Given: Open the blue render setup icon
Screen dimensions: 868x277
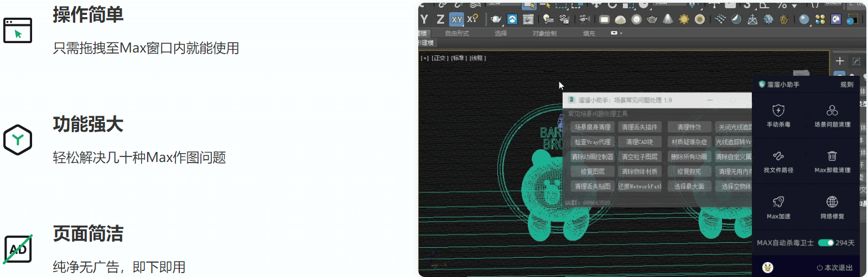Looking at the screenshot, I should pyautogui.click(x=512, y=19).
